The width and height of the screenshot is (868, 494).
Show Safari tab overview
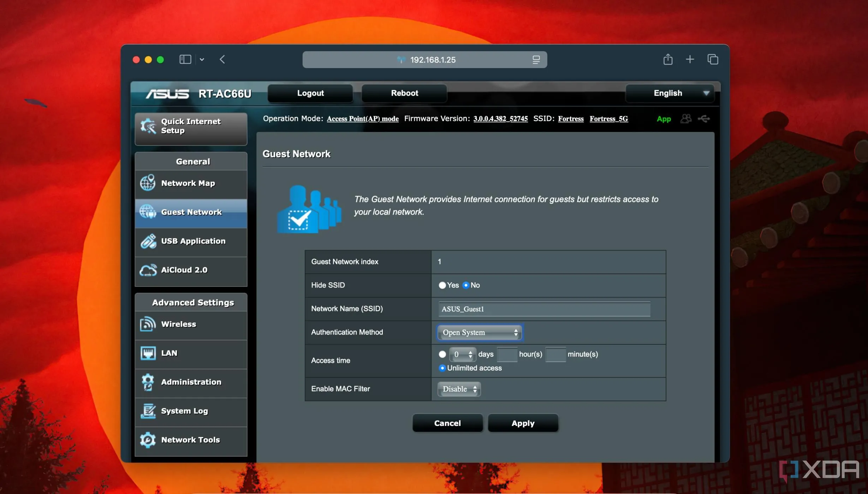[x=713, y=59]
